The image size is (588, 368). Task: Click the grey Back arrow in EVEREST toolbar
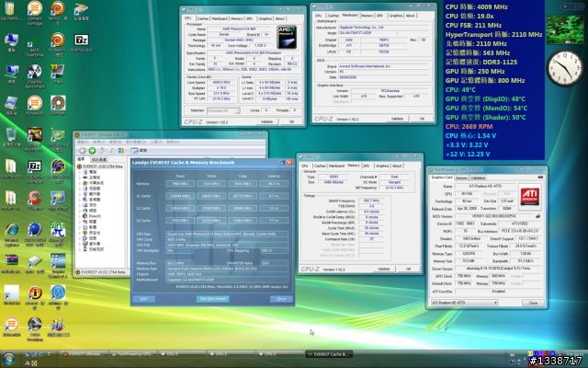coord(82,151)
